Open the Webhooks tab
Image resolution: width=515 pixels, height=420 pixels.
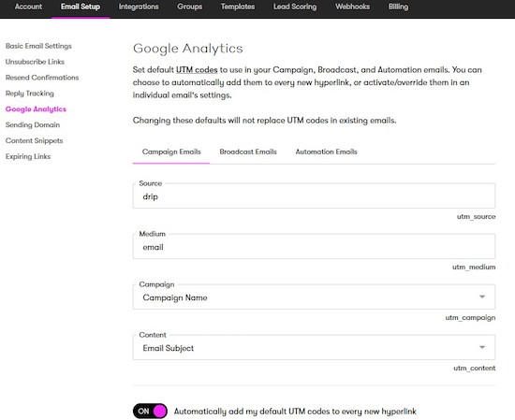point(352,7)
